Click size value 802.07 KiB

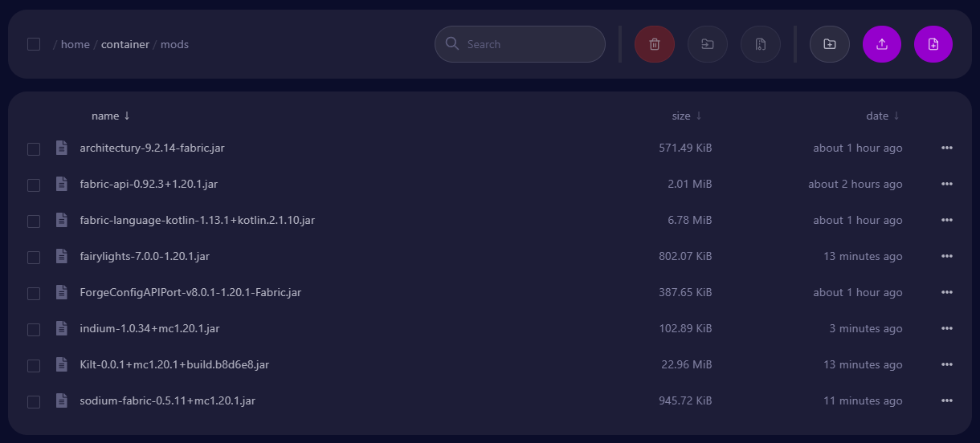pos(685,256)
